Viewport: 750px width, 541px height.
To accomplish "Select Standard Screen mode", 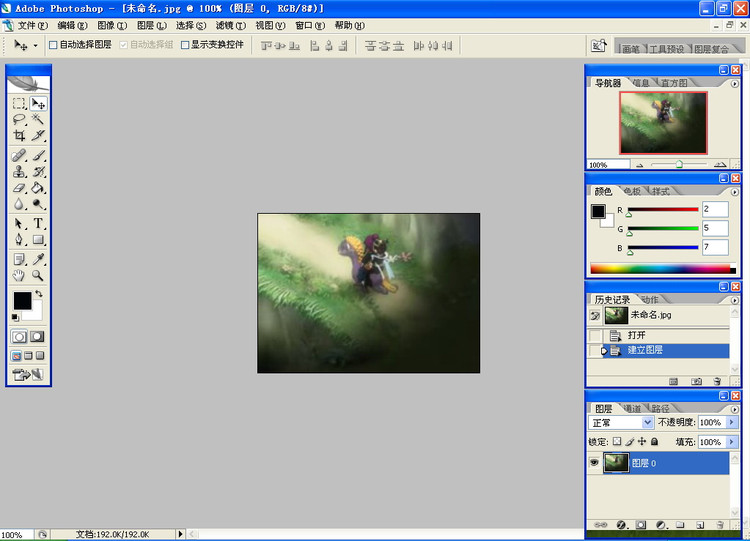I will coord(16,356).
